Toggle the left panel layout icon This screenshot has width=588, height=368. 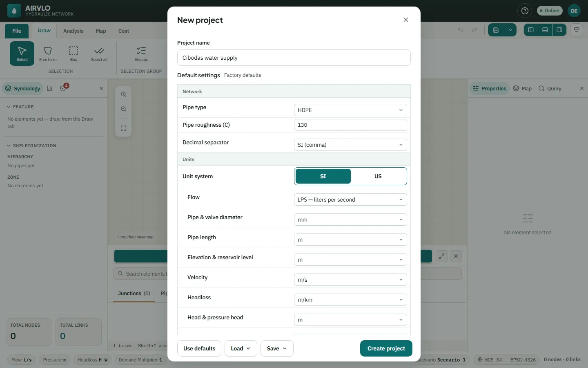[x=531, y=30]
